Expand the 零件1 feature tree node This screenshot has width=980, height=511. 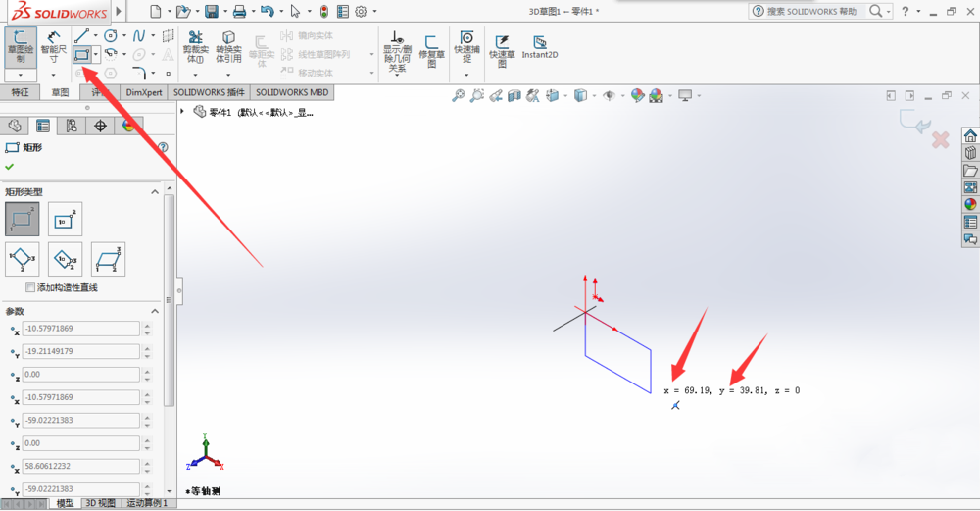point(182,112)
